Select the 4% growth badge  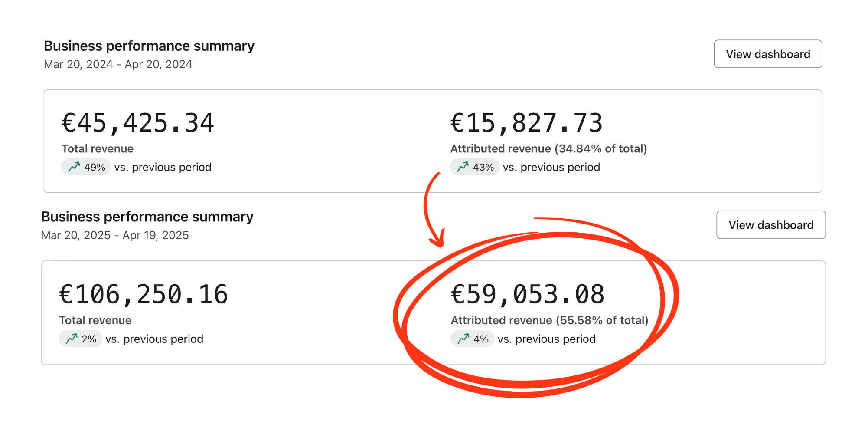[472, 339]
